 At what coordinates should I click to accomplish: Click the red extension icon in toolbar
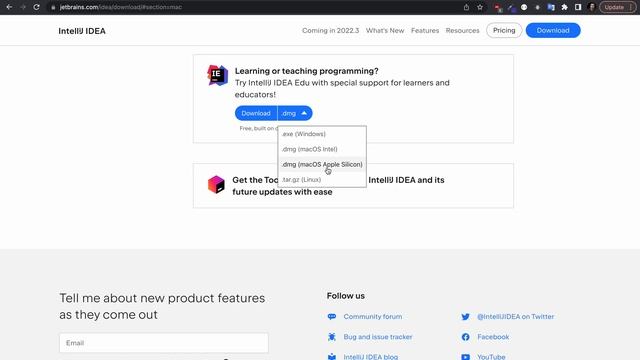[498, 7]
